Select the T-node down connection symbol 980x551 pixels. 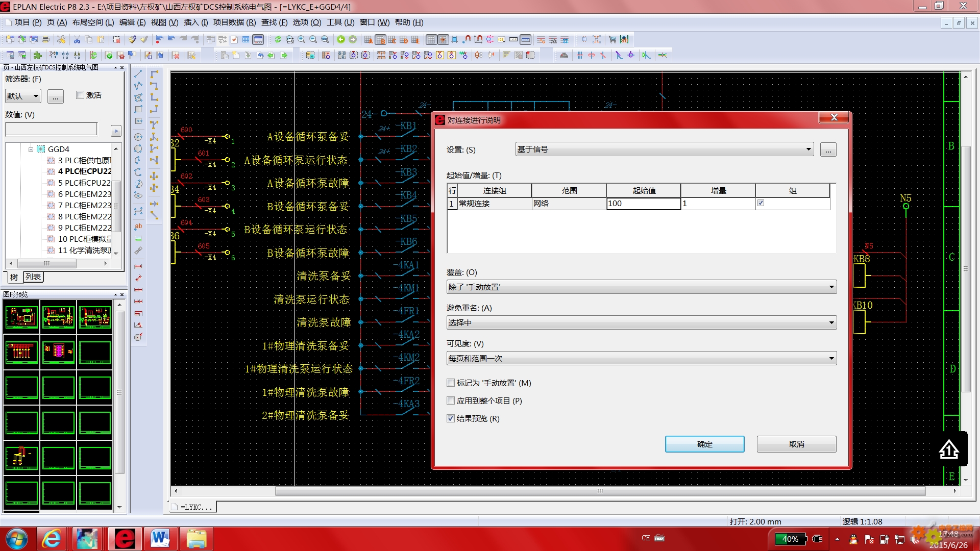(154, 124)
